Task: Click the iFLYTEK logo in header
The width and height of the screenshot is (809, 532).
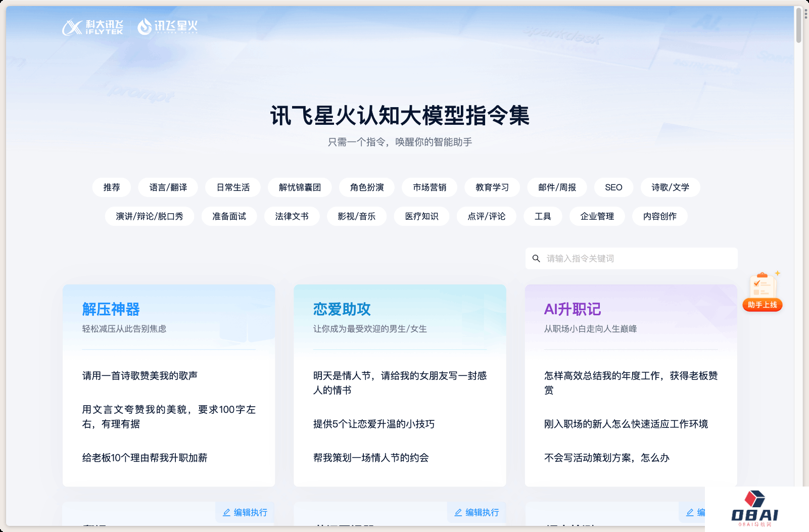Action: (x=92, y=27)
